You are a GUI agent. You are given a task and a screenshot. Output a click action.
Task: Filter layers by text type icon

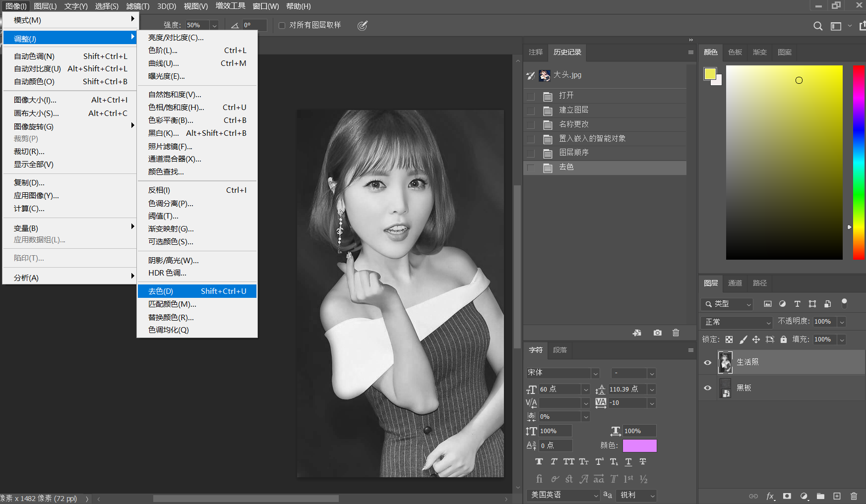[797, 304]
